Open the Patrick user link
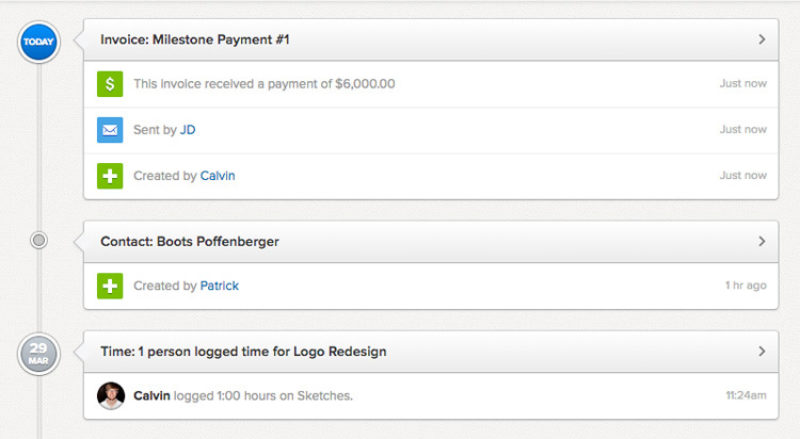Viewport: 800px width, 439px height. pyautogui.click(x=219, y=285)
